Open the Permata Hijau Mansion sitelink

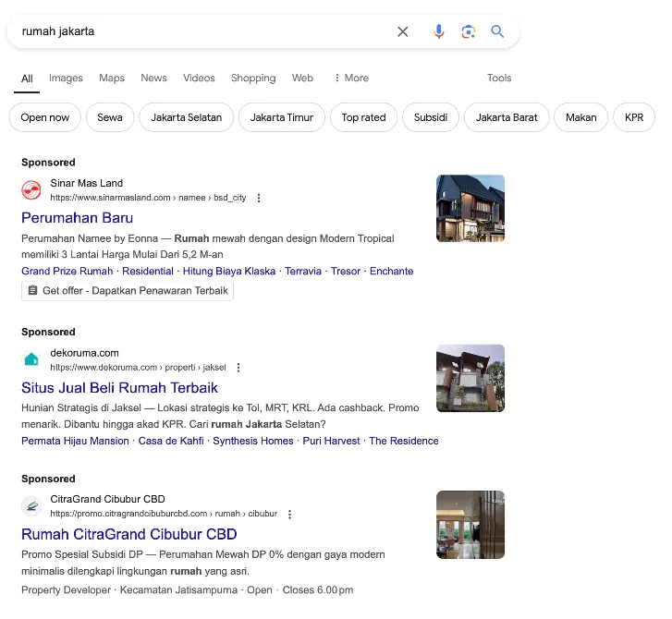coord(75,441)
